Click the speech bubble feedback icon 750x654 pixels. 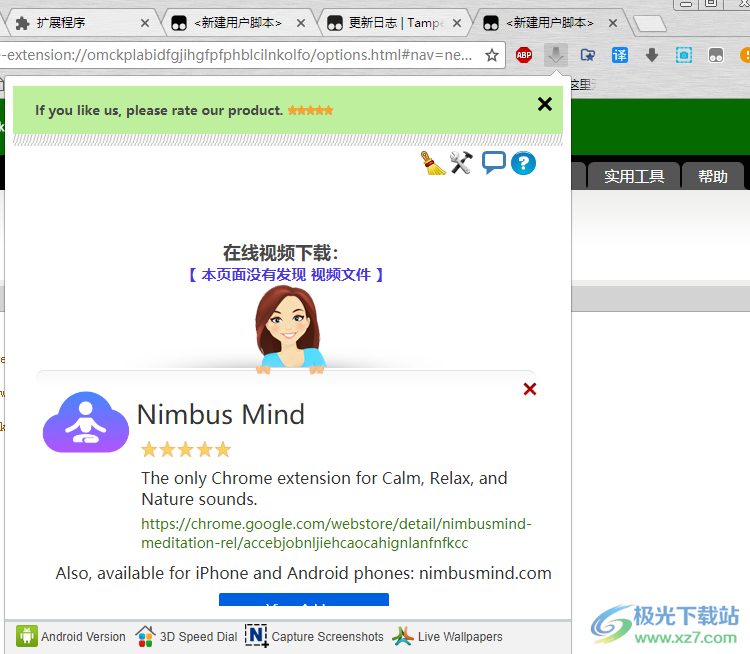point(493,162)
